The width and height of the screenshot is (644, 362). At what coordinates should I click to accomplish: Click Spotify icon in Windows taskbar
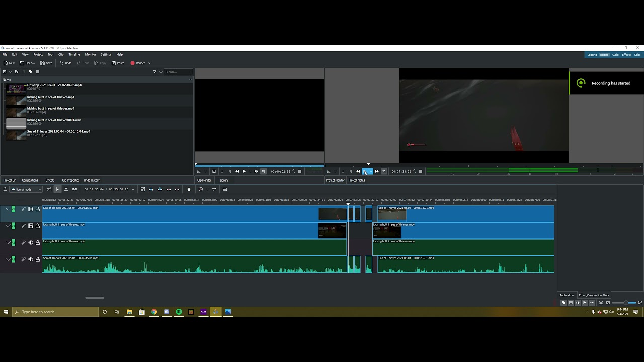pyautogui.click(x=179, y=312)
